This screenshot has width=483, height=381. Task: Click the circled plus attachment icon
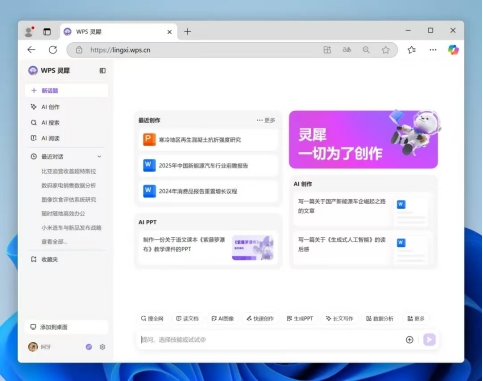[x=409, y=340]
